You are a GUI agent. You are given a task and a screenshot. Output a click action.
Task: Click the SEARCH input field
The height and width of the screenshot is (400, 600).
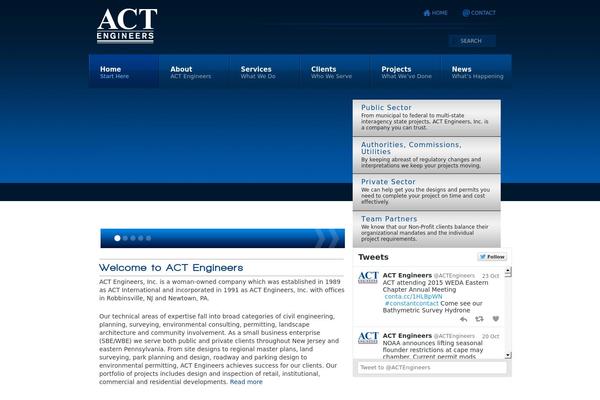pos(472,41)
